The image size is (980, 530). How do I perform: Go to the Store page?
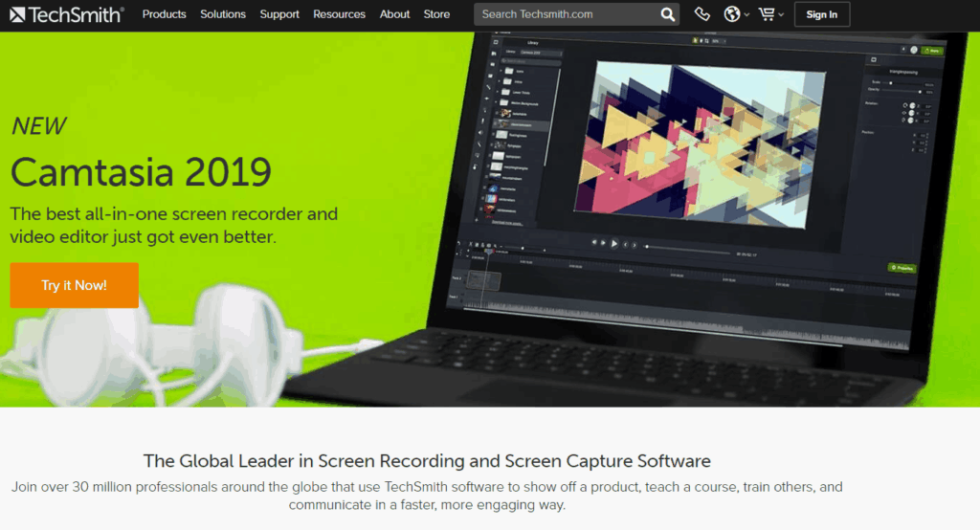(436, 14)
